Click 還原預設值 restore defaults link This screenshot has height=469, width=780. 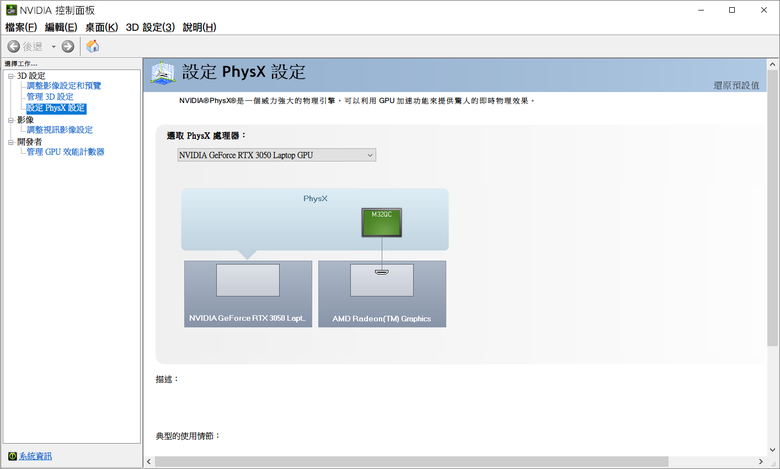coord(736,85)
